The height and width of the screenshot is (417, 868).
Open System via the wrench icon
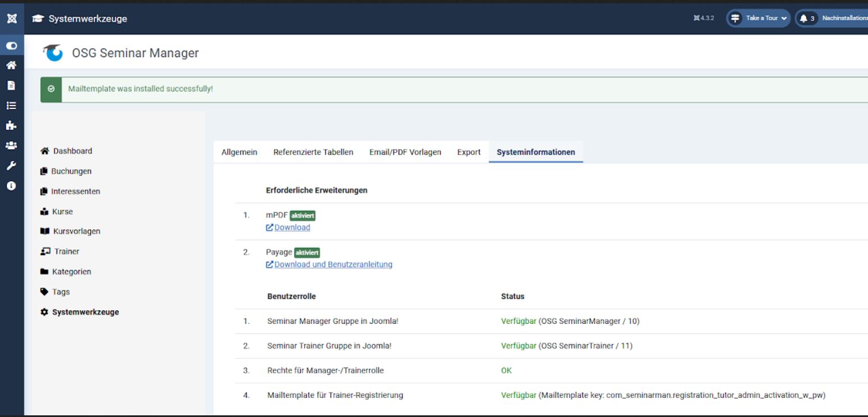pos(11,165)
